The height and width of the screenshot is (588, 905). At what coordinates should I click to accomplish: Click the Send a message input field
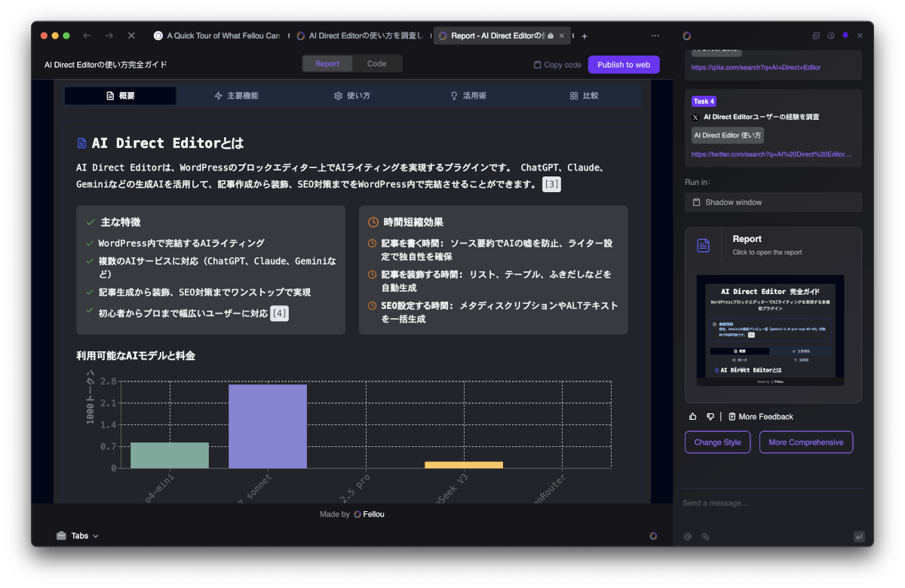click(773, 503)
